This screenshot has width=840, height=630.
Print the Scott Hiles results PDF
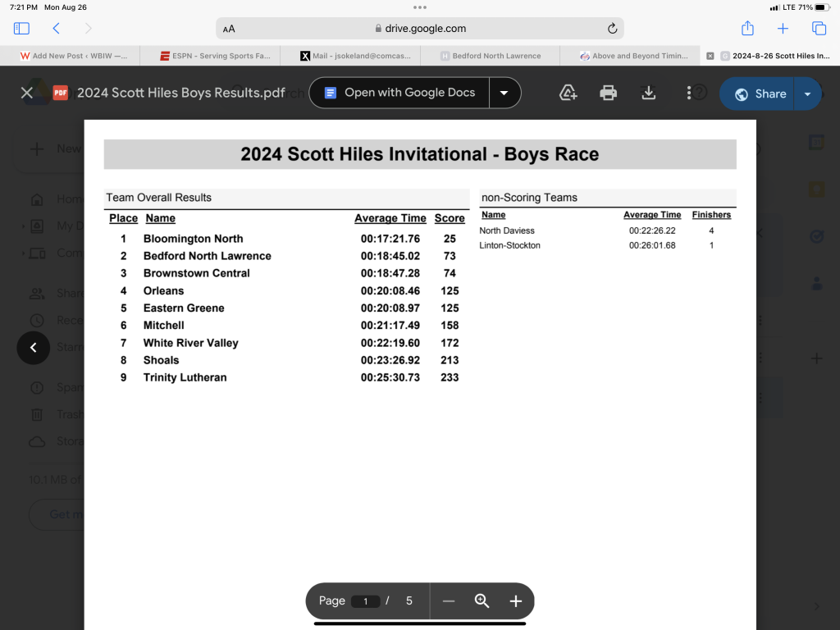click(x=608, y=93)
